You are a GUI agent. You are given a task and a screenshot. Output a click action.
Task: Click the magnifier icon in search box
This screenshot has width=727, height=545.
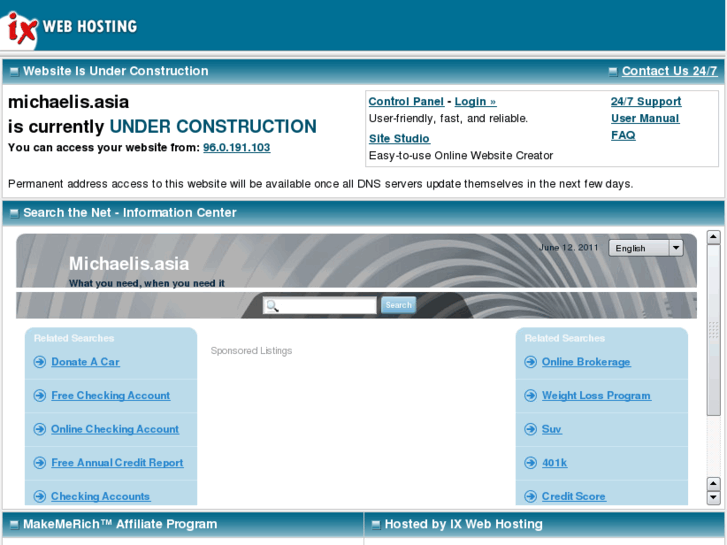(272, 306)
